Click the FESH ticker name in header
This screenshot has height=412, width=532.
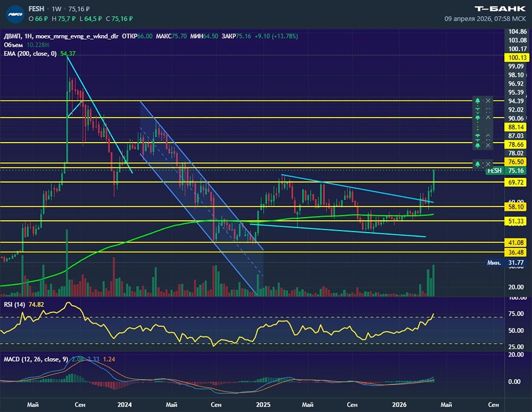[x=36, y=10]
